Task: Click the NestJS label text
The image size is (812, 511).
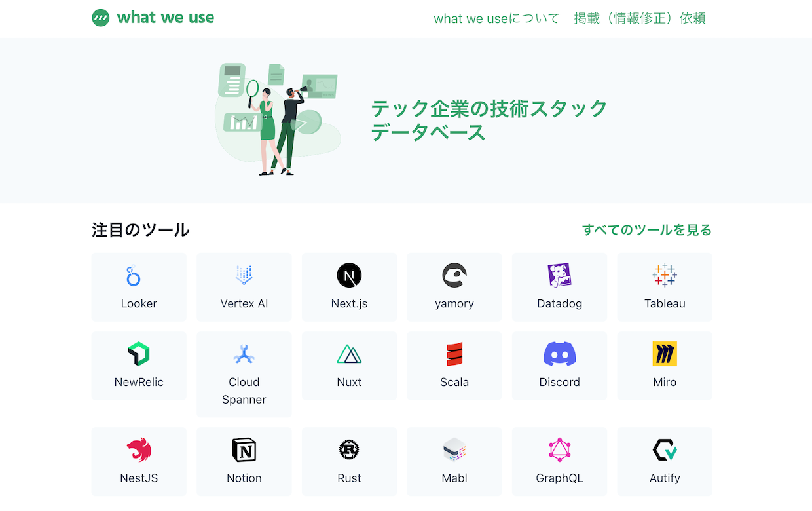Action: [139, 478]
